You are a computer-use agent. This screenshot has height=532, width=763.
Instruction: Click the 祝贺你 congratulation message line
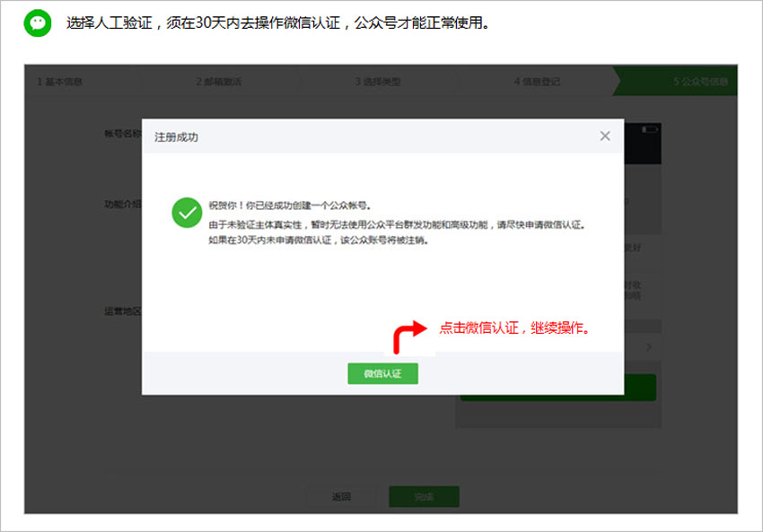tap(290, 205)
